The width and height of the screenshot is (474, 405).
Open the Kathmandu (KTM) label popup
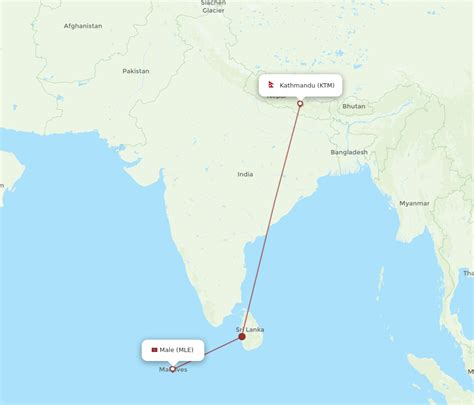300,85
